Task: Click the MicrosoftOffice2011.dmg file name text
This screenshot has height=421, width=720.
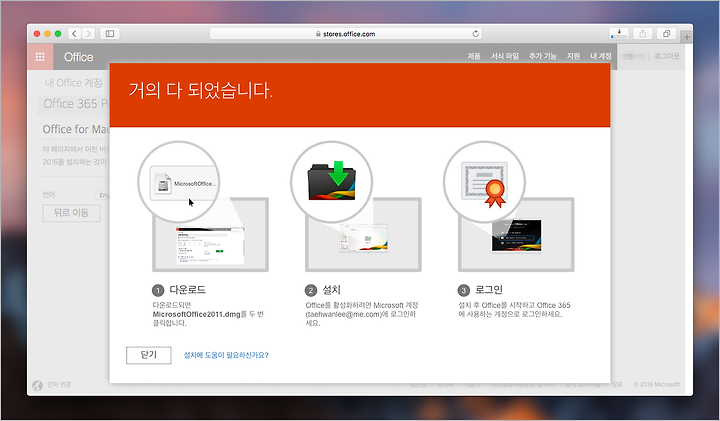Action: click(x=197, y=314)
